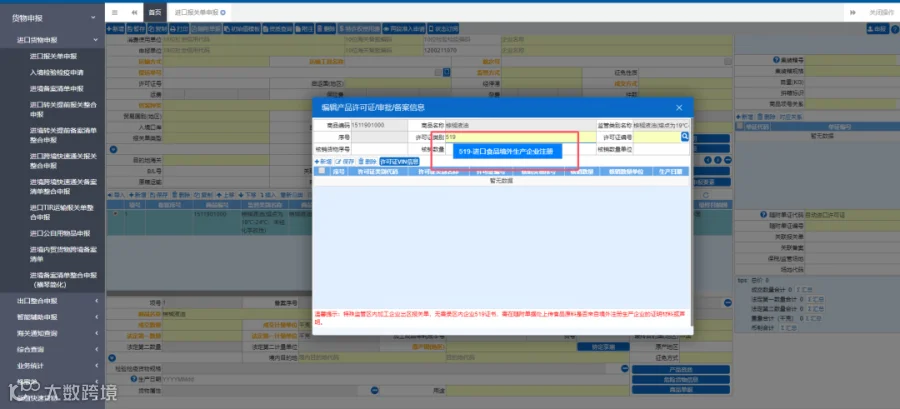Click 插入 in the goods list toolbar
This screenshot has height=409, width=900.
(x=269, y=196)
